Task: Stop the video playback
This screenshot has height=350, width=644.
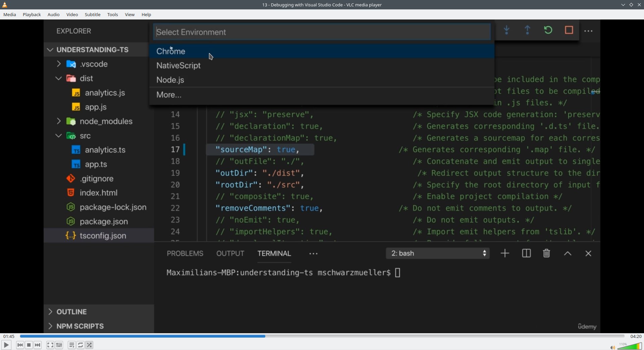Action: 29,345
